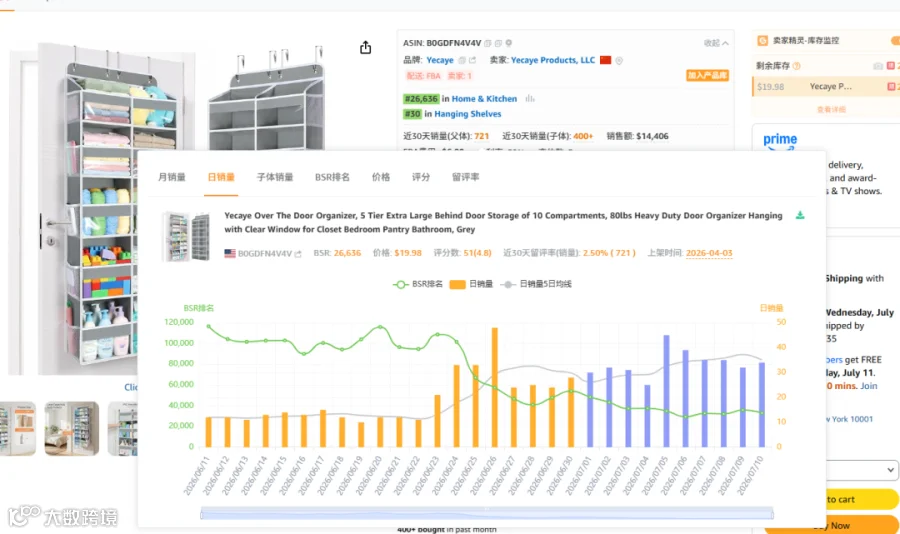Select the 评分 tab
This screenshot has width=900, height=534.
[421, 177]
